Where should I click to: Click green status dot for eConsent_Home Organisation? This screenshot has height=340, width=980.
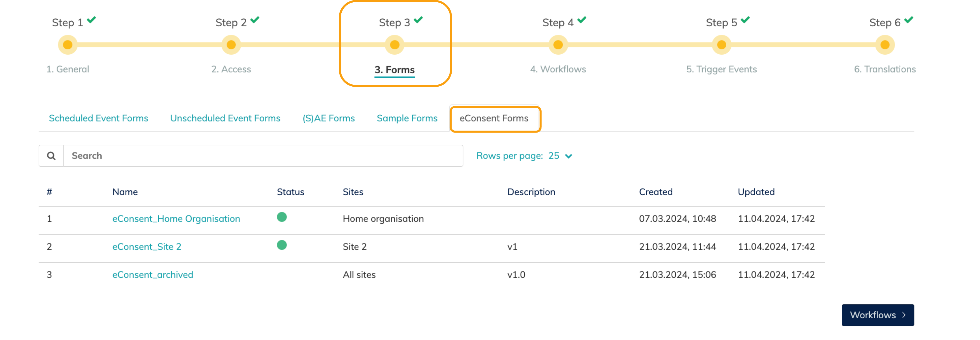tap(282, 217)
